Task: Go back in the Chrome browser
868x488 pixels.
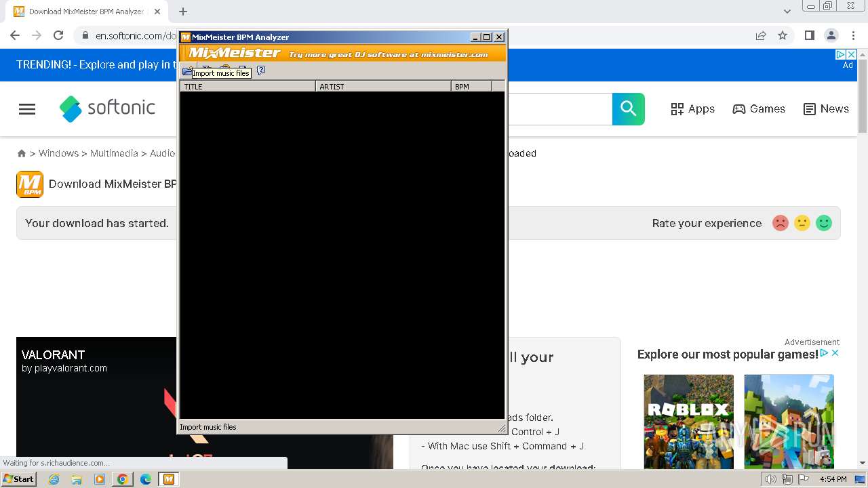Action: [15, 35]
